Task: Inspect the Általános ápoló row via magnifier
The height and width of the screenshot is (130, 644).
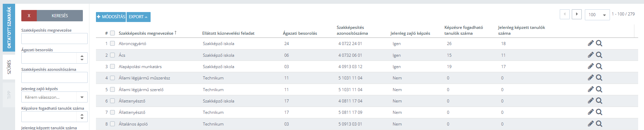Action: point(599,124)
